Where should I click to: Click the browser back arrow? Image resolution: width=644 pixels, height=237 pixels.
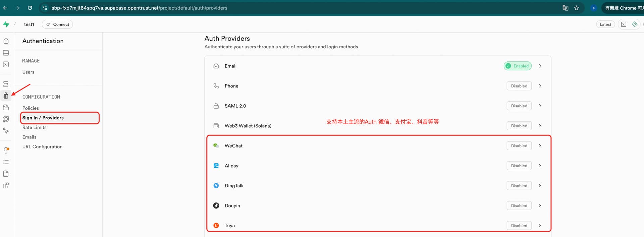click(5, 8)
